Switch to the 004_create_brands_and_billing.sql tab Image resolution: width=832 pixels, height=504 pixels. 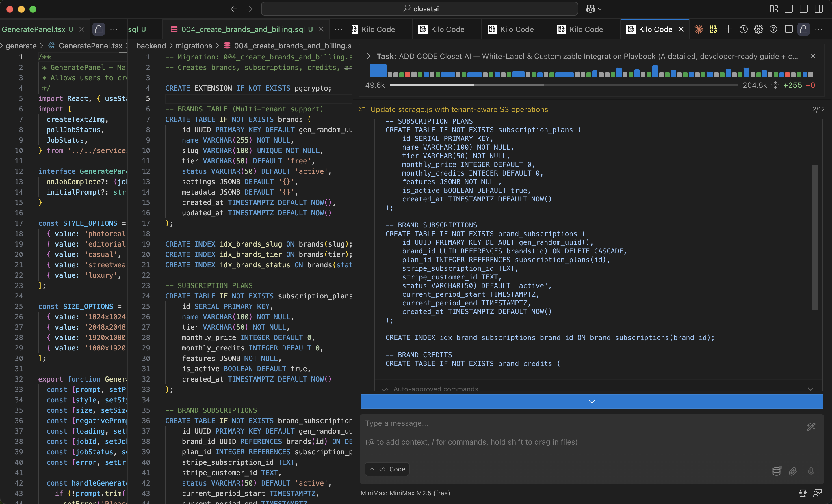click(x=243, y=29)
